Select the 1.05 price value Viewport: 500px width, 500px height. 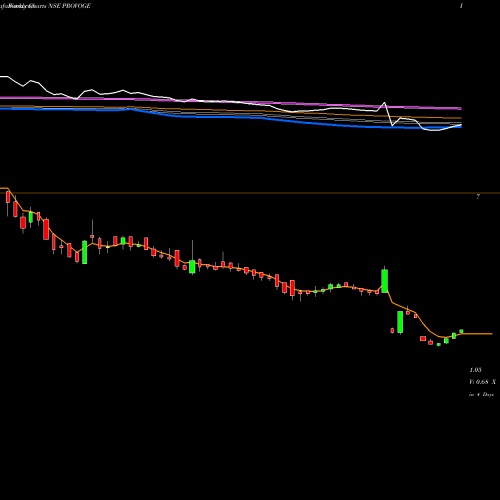(475, 370)
